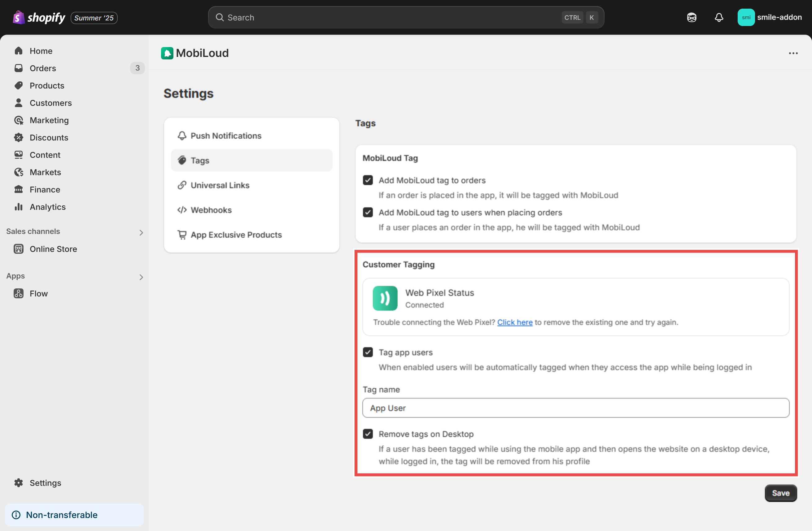Save the tag settings

[x=781, y=493]
